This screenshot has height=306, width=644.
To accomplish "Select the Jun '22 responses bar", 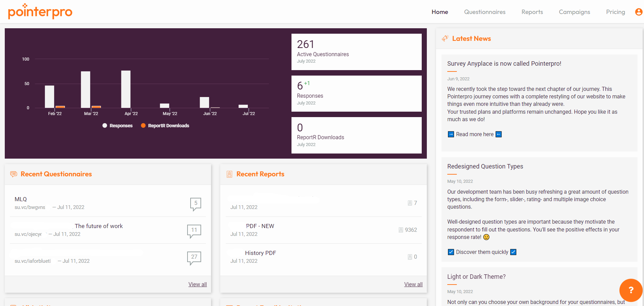I will [x=205, y=102].
